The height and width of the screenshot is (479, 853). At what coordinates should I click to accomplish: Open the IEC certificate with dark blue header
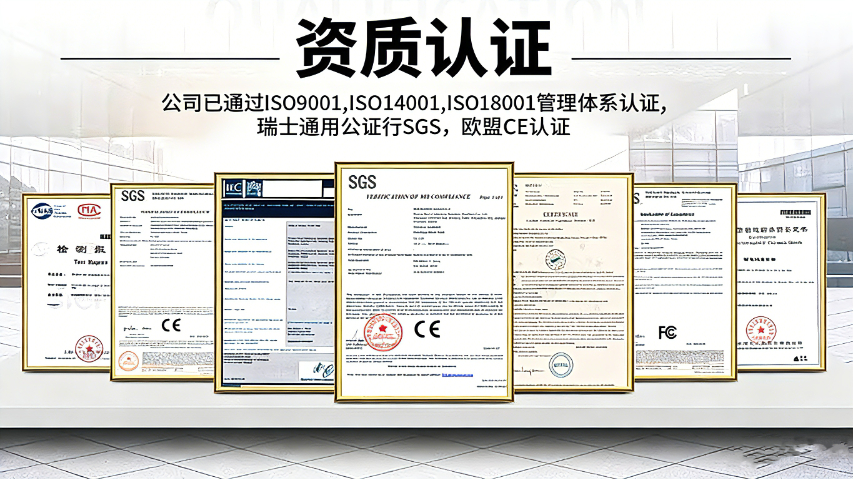275,283
